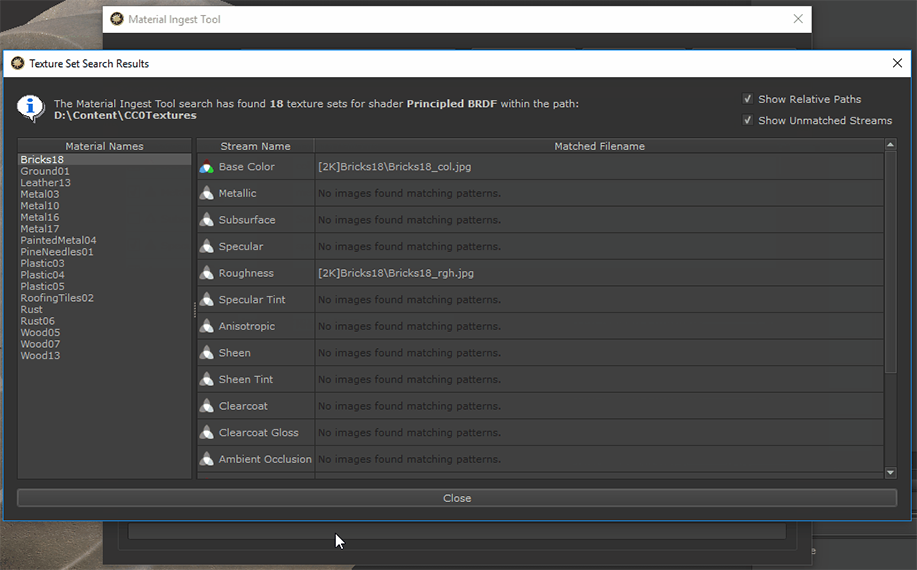Click the Matched Filename column header
This screenshot has height=570, width=917.
coord(599,146)
